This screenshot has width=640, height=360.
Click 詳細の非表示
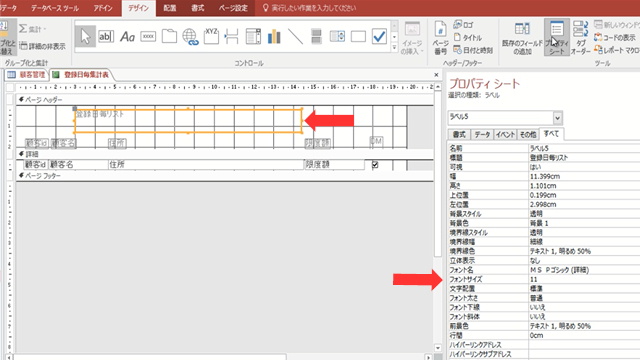pyautogui.click(x=42, y=46)
